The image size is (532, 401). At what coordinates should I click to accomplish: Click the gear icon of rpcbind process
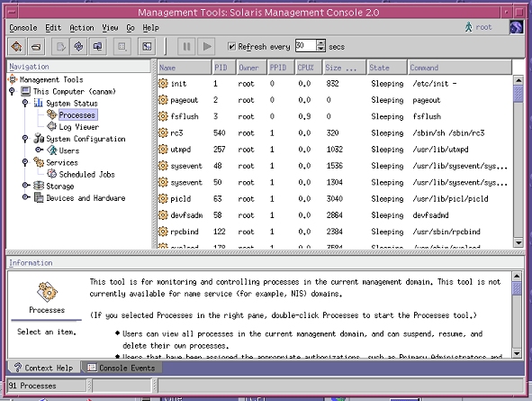[x=163, y=232]
